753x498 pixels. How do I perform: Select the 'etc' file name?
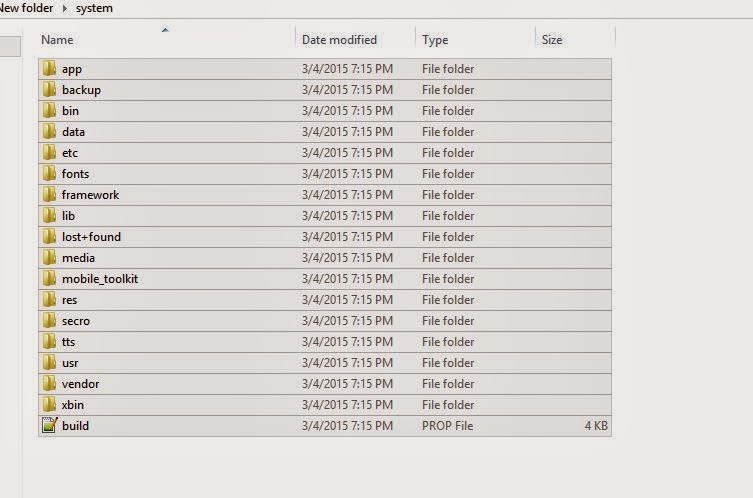pyautogui.click(x=70, y=153)
